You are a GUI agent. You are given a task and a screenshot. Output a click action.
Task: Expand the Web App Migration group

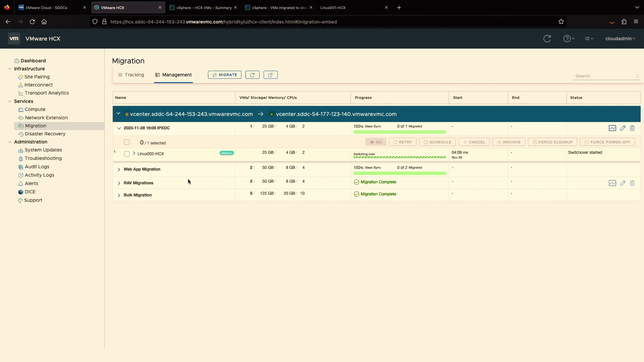click(x=119, y=170)
